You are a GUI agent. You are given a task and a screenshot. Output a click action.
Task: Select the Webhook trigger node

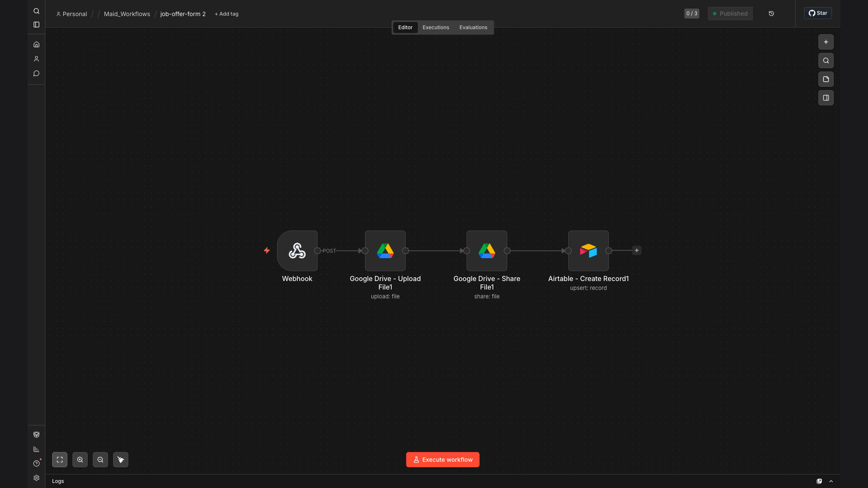pyautogui.click(x=297, y=251)
